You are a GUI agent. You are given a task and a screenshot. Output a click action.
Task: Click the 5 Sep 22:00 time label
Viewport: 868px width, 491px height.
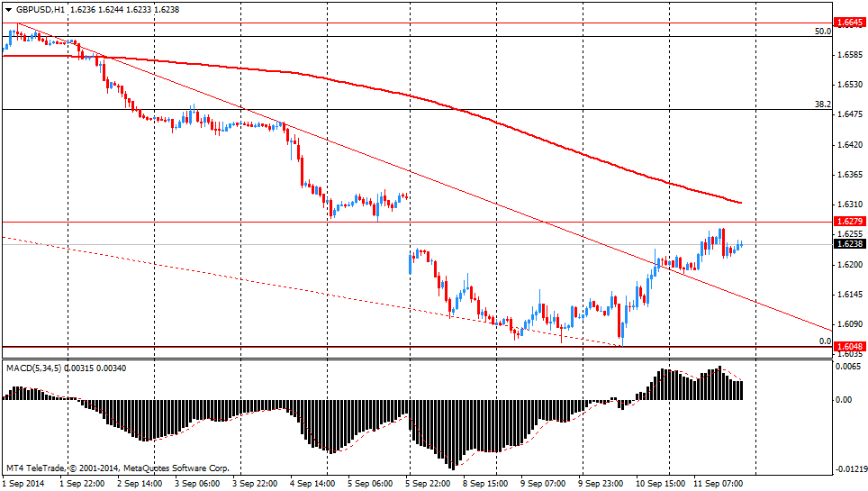click(427, 484)
